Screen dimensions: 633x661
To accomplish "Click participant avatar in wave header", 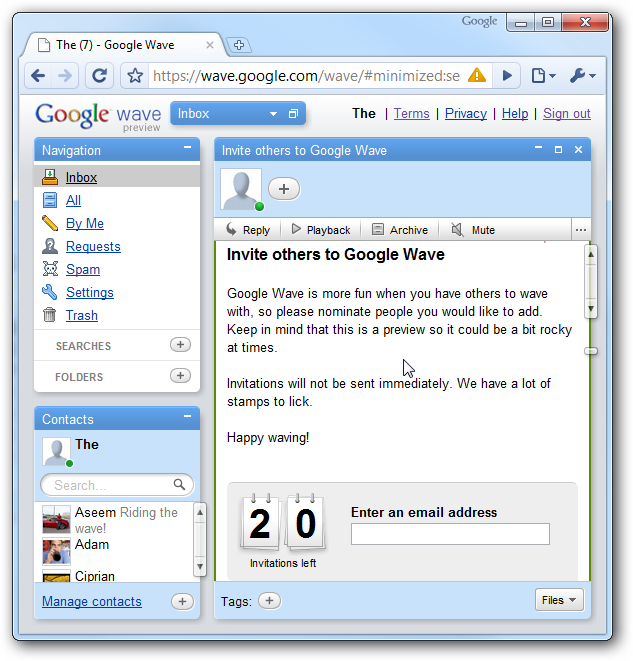I will pyautogui.click(x=241, y=189).
